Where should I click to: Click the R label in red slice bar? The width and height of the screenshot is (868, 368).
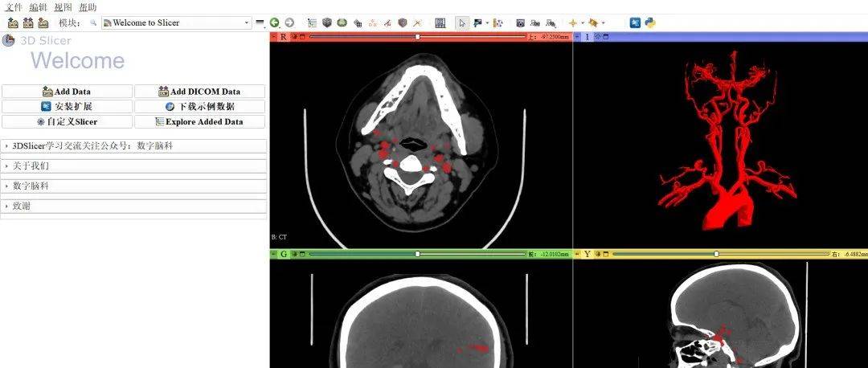click(284, 36)
